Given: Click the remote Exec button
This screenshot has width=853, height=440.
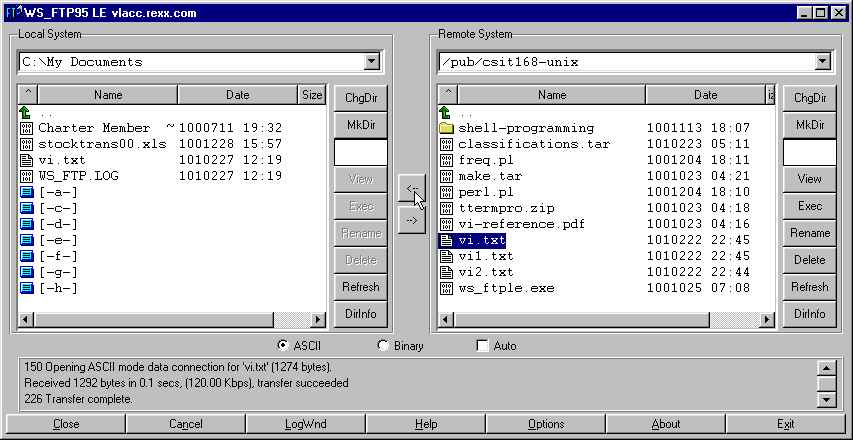Looking at the screenshot, I should 809,206.
